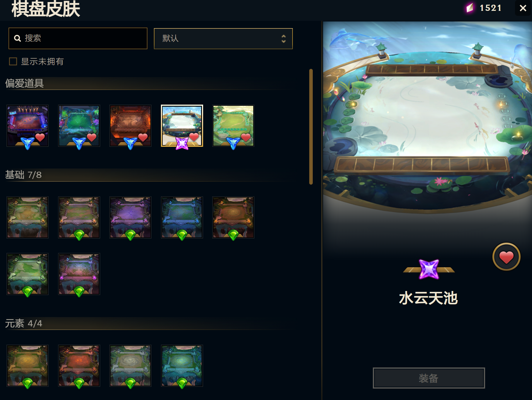Click the purple star rarity gem icon
532x400 pixels.
tap(429, 269)
